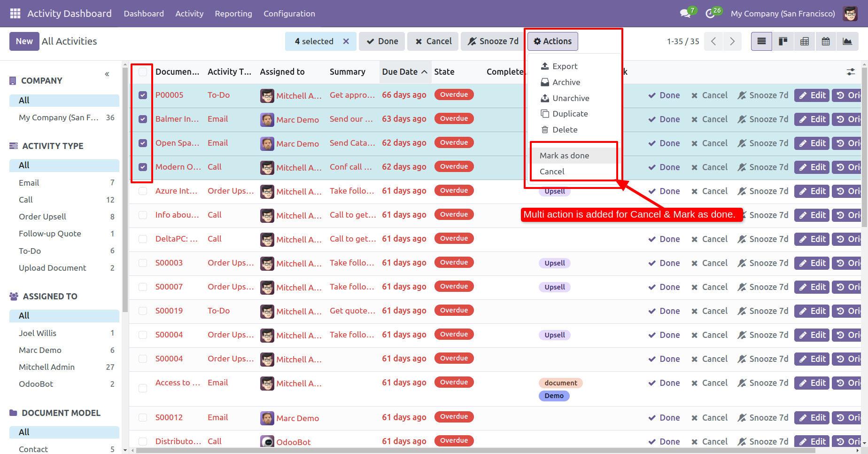Image resolution: width=868 pixels, height=454 pixels.
Task: Filter assigned to Marc Demo
Action: (x=66, y=350)
